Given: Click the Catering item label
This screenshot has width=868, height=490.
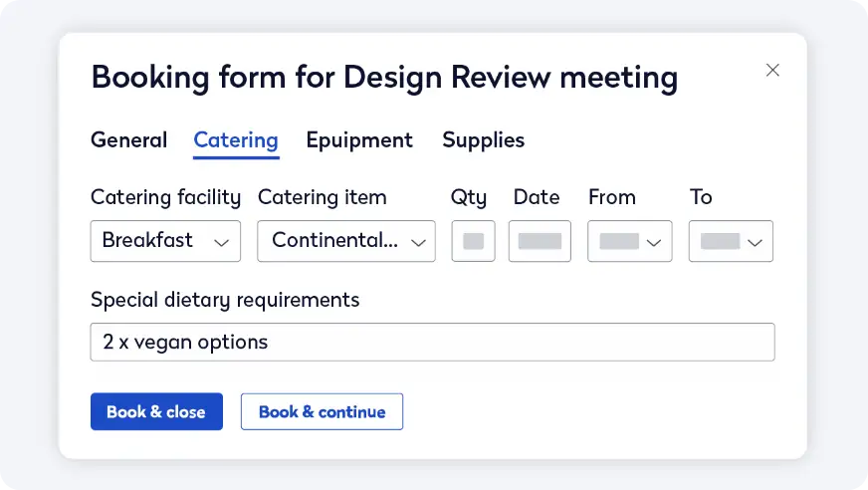Looking at the screenshot, I should coord(322,197).
